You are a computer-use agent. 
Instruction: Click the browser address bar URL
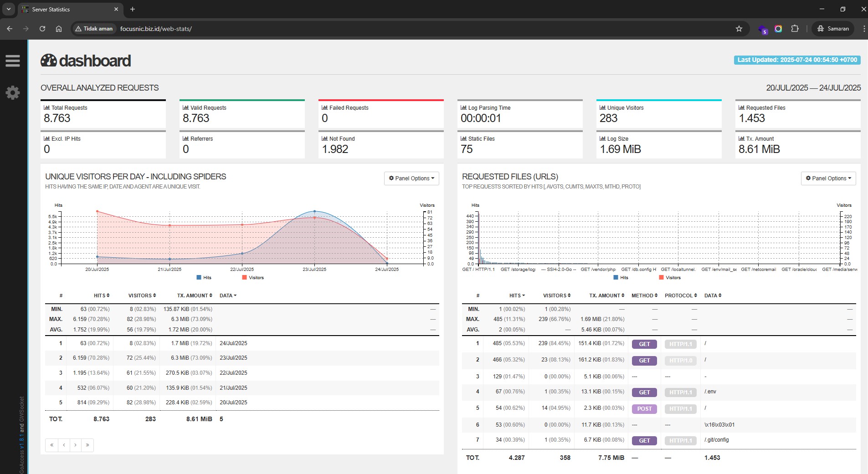pos(156,29)
